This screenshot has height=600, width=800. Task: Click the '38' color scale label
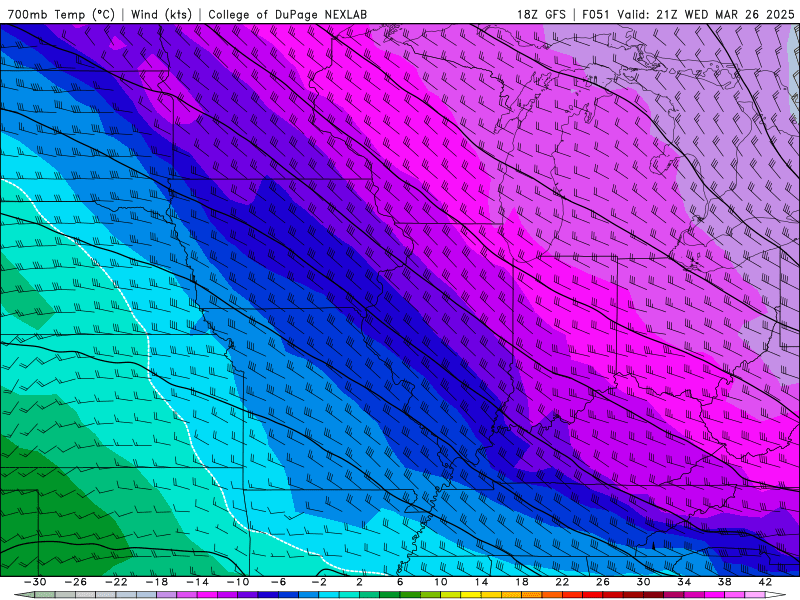pos(724,582)
